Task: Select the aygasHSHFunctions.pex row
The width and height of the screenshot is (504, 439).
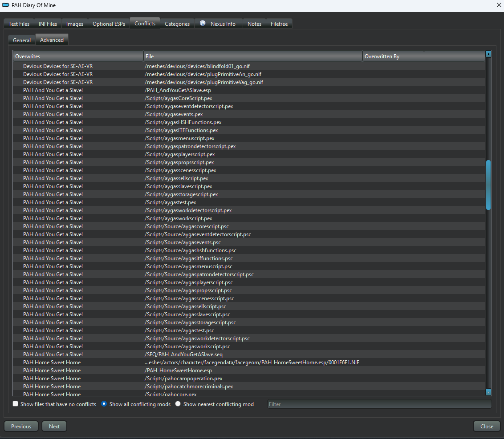Action: click(249, 122)
